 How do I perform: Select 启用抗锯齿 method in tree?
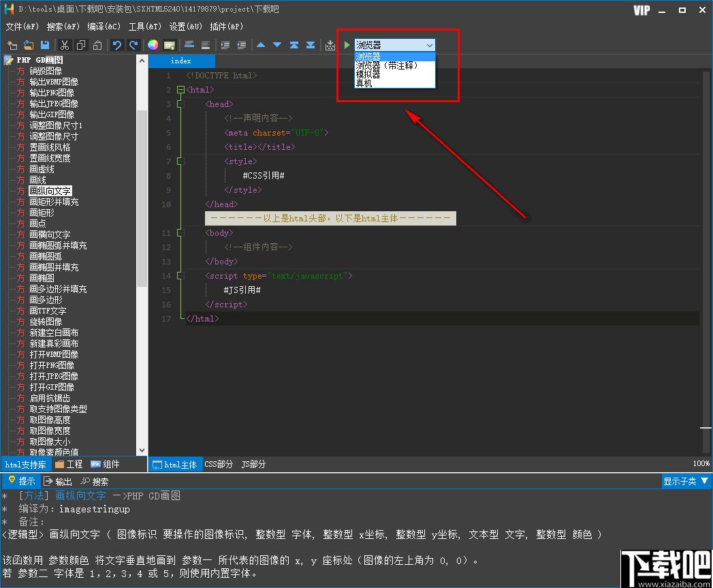(50, 398)
